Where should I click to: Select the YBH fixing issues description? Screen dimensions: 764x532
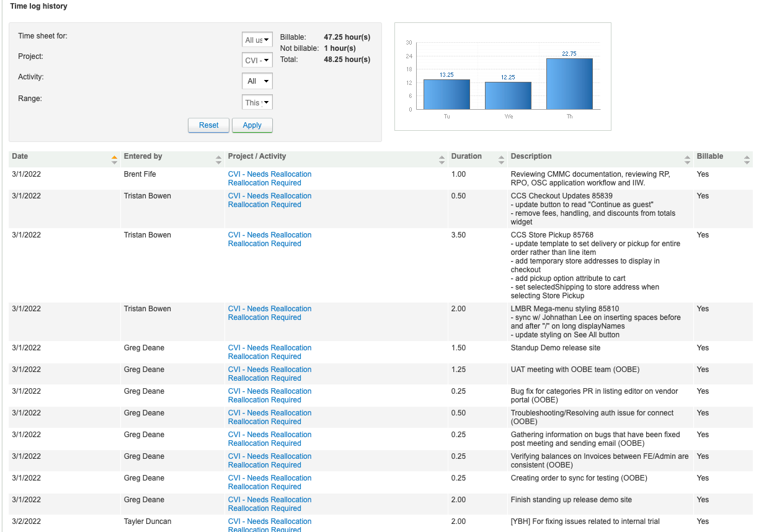585,521
